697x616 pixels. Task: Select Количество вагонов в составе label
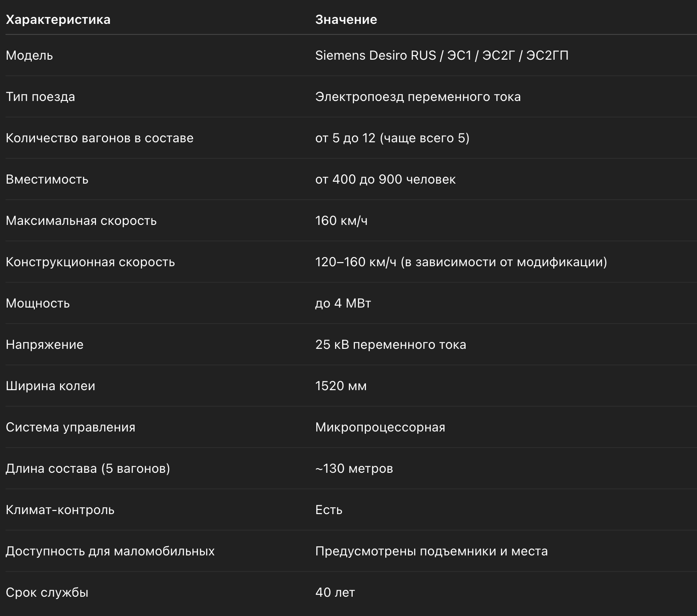click(x=100, y=138)
